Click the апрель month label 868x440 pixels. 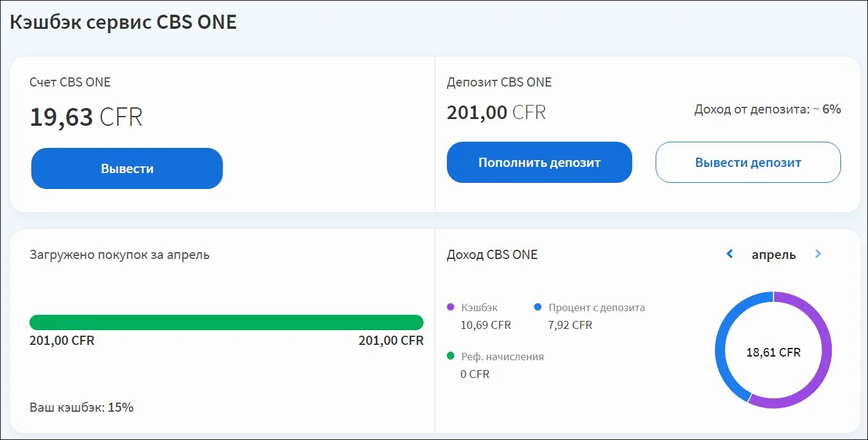[773, 255]
